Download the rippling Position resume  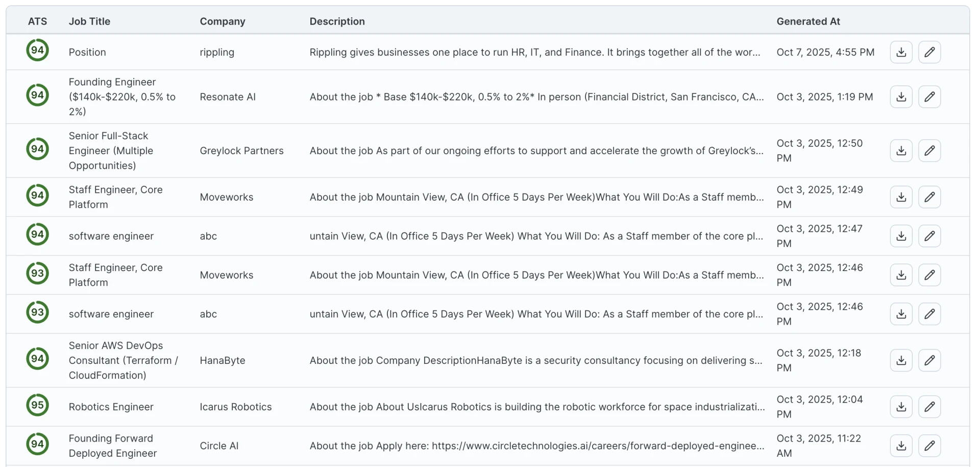click(x=901, y=52)
